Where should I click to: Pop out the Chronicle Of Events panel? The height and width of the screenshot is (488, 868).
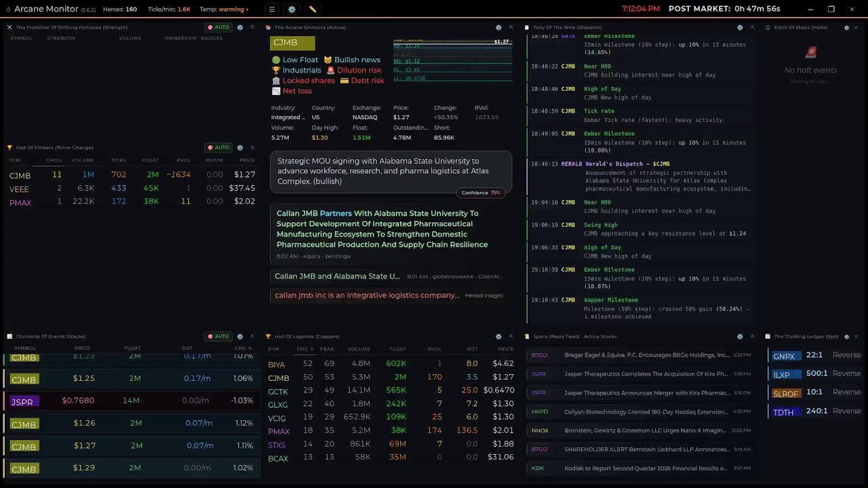pyautogui.click(x=252, y=336)
